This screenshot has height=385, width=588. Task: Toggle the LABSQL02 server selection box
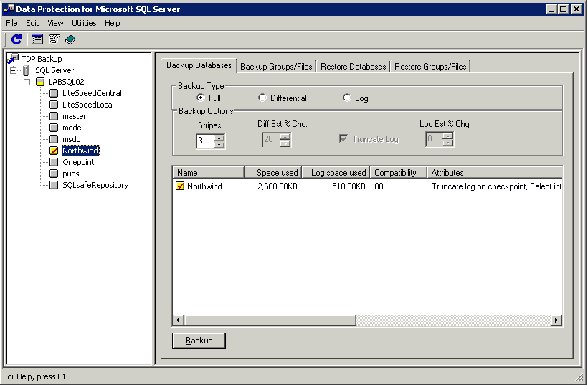pyautogui.click(x=40, y=82)
